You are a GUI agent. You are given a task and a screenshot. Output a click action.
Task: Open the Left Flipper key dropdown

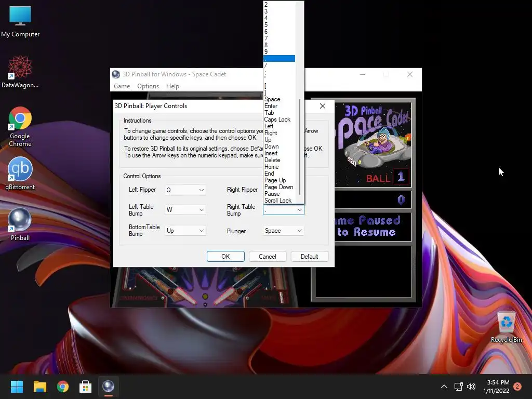185,190
